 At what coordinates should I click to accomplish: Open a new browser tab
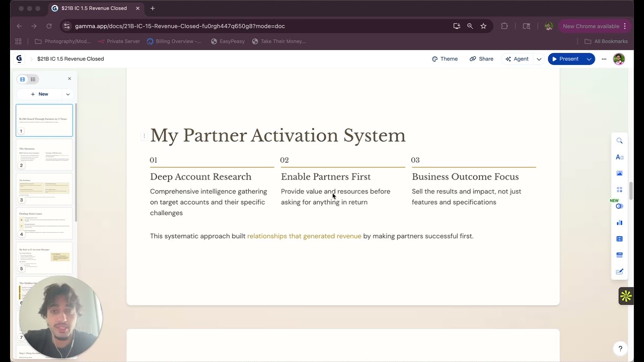point(152,8)
